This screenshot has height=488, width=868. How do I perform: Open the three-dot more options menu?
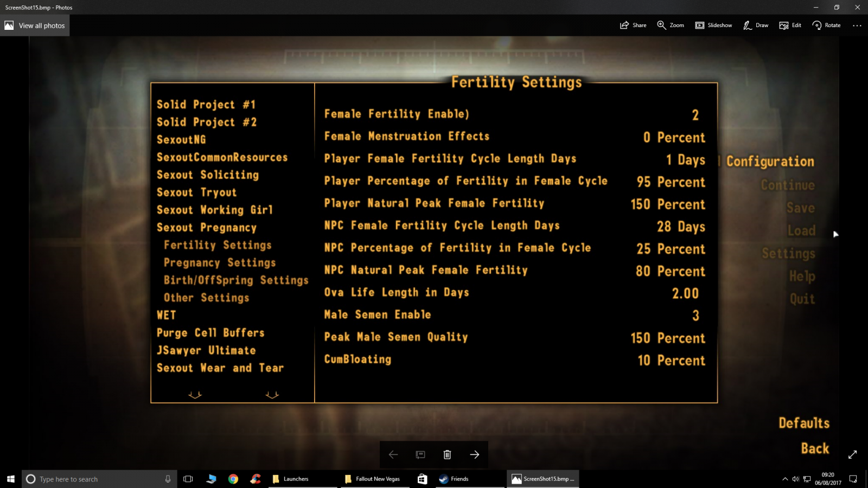tap(857, 25)
